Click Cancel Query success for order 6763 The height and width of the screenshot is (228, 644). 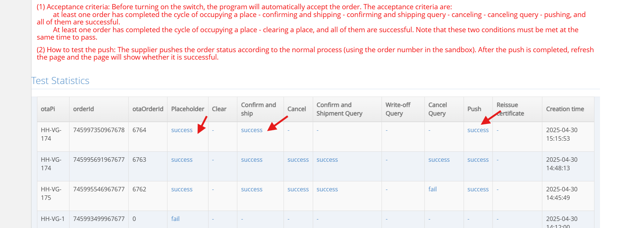tap(439, 160)
